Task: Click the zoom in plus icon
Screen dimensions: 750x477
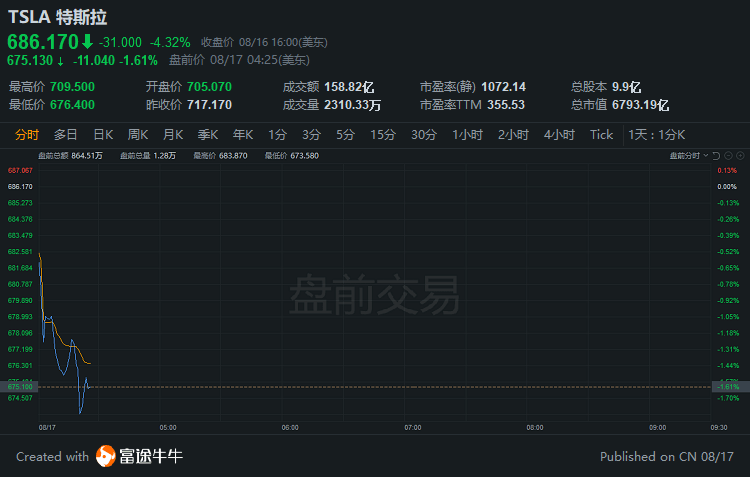Action: [740, 155]
